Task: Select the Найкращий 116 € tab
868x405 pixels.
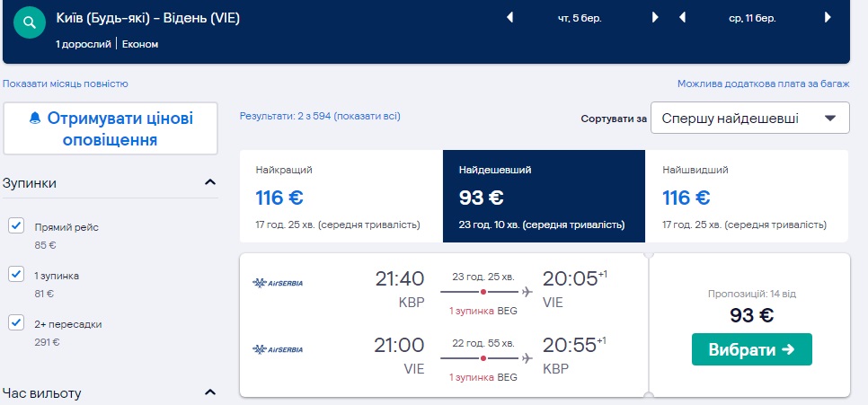Action: (x=341, y=196)
